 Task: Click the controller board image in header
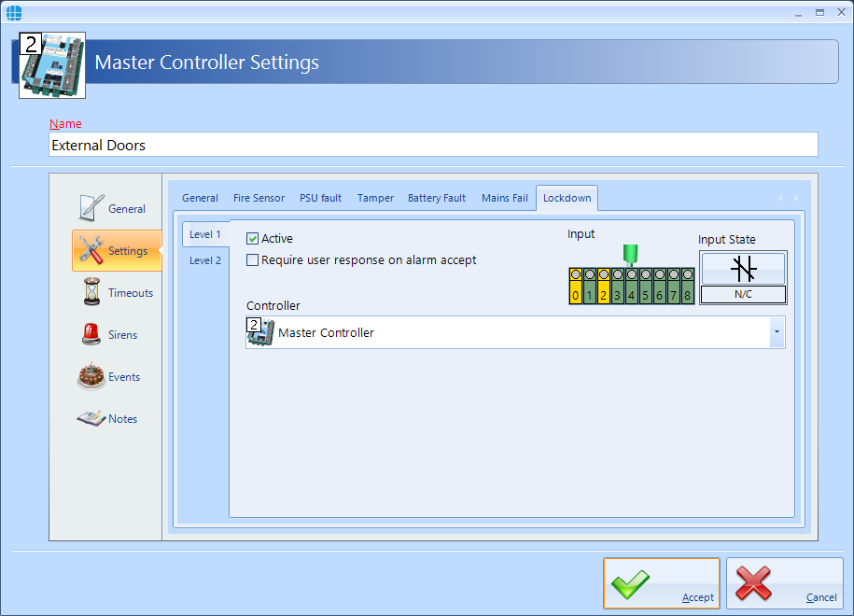pos(52,65)
